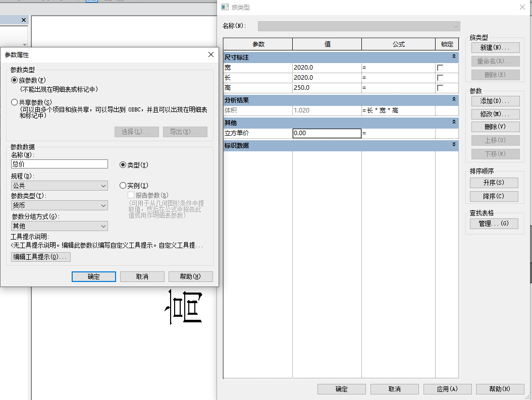532x400 pixels.
Task: Expand the 标识数据 group
Action: point(454,145)
